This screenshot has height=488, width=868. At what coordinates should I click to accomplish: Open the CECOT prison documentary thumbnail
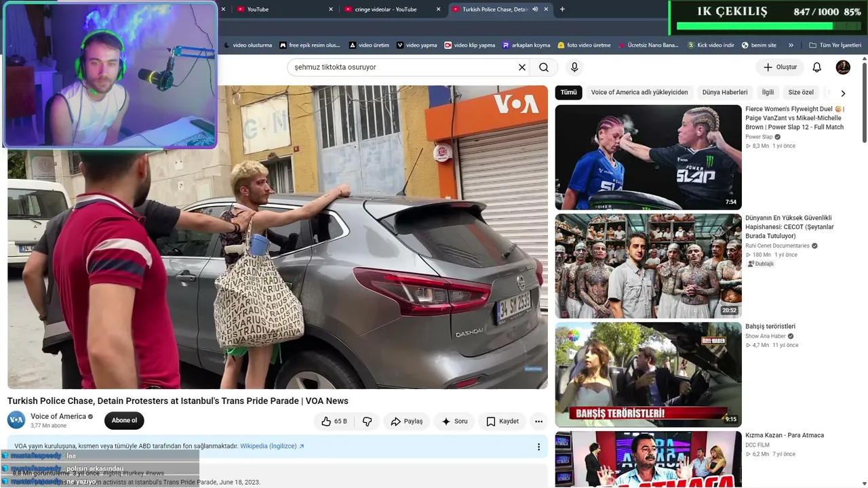point(648,266)
